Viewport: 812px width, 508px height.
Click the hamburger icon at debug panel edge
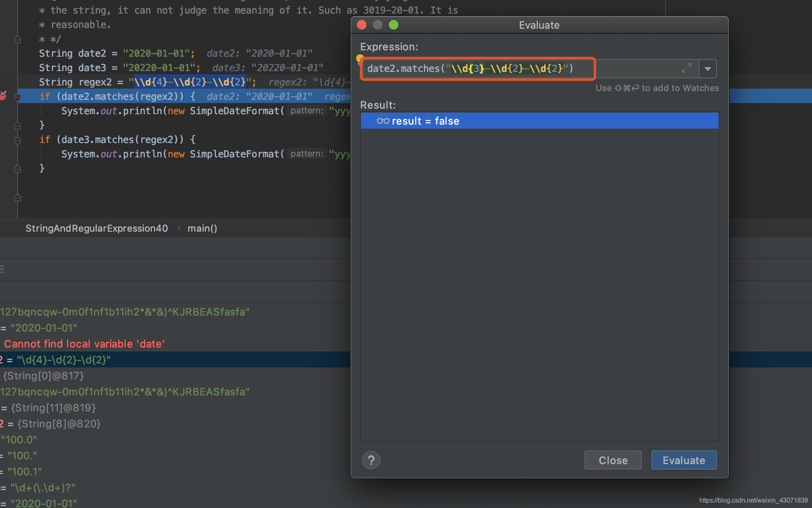pos(2,269)
